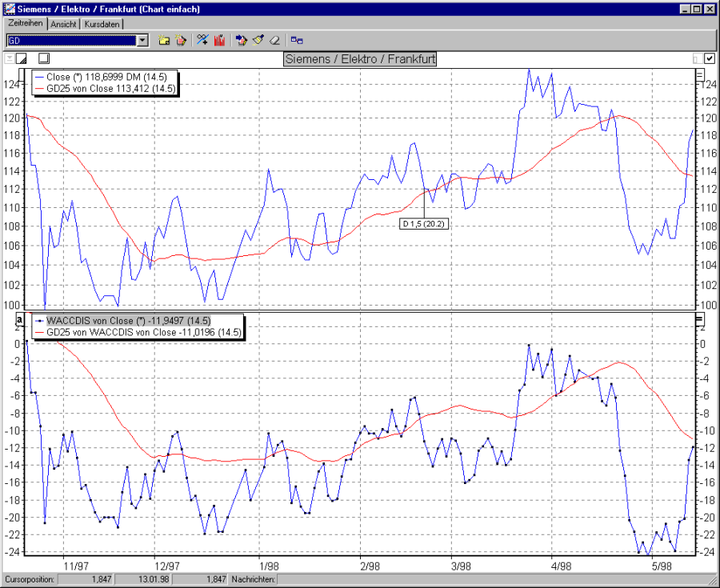The width and height of the screenshot is (720, 588).
Task: Activate the eraser icon on the toolbar
Action: click(x=274, y=39)
